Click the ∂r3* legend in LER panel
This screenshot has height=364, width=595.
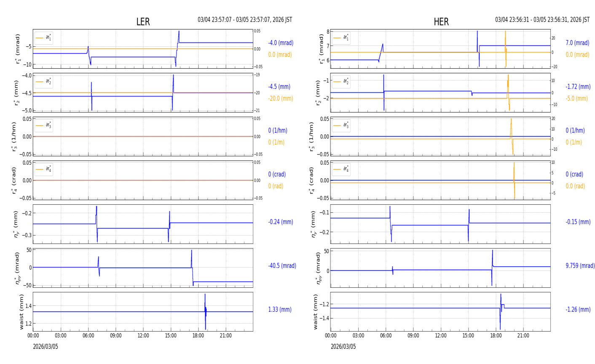point(44,126)
